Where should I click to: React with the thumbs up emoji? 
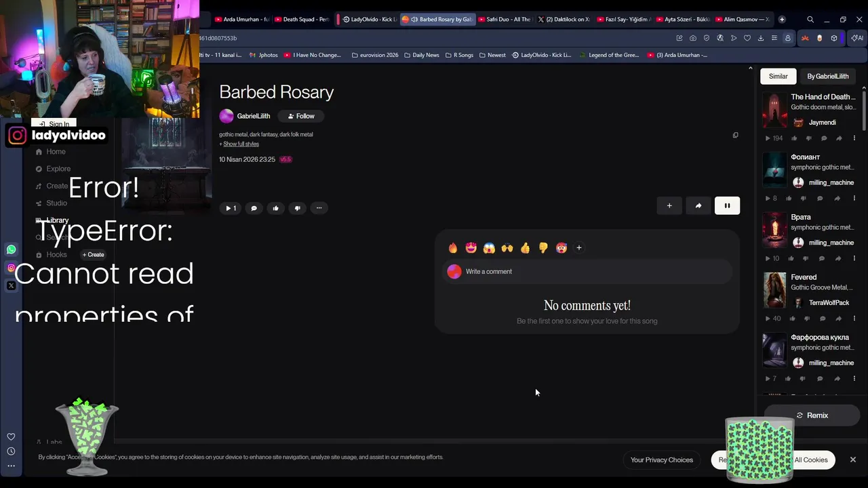525,248
